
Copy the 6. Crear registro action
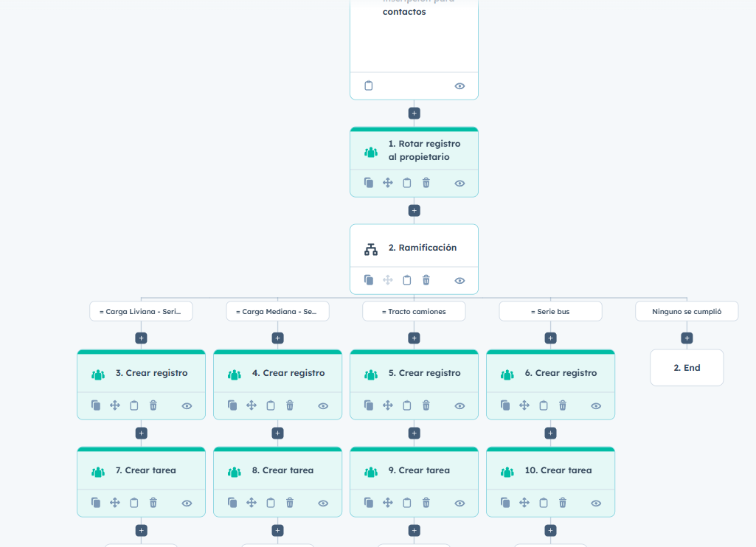505,405
